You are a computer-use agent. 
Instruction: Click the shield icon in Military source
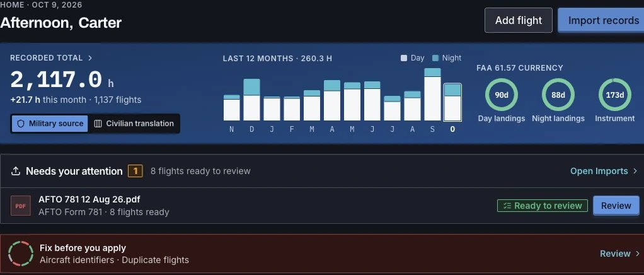21,124
